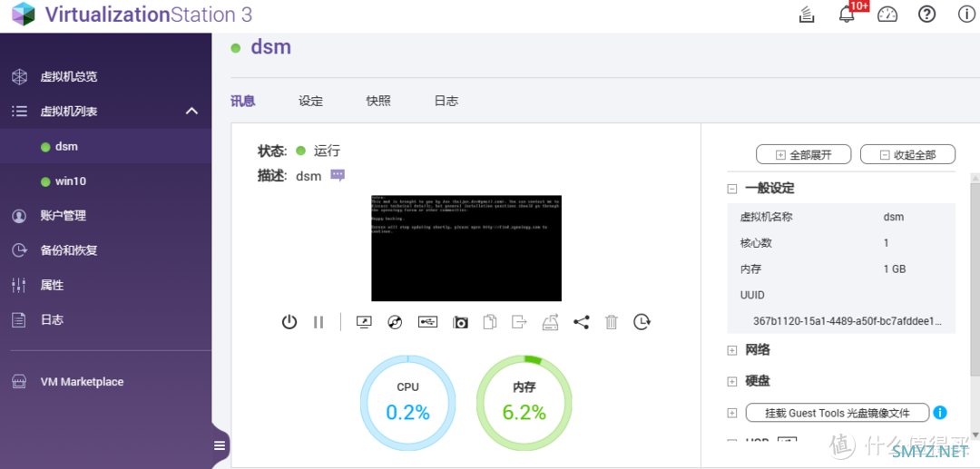Open the VM console display icon
The height and width of the screenshot is (469, 980).
click(x=364, y=322)
